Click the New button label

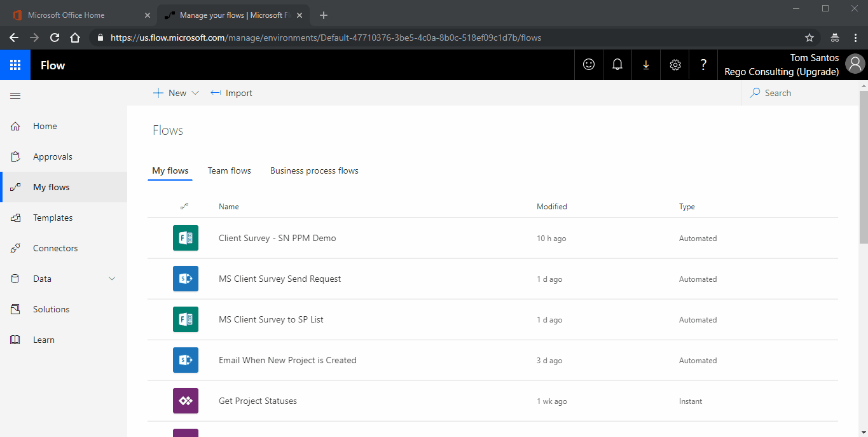click(177, 93)
